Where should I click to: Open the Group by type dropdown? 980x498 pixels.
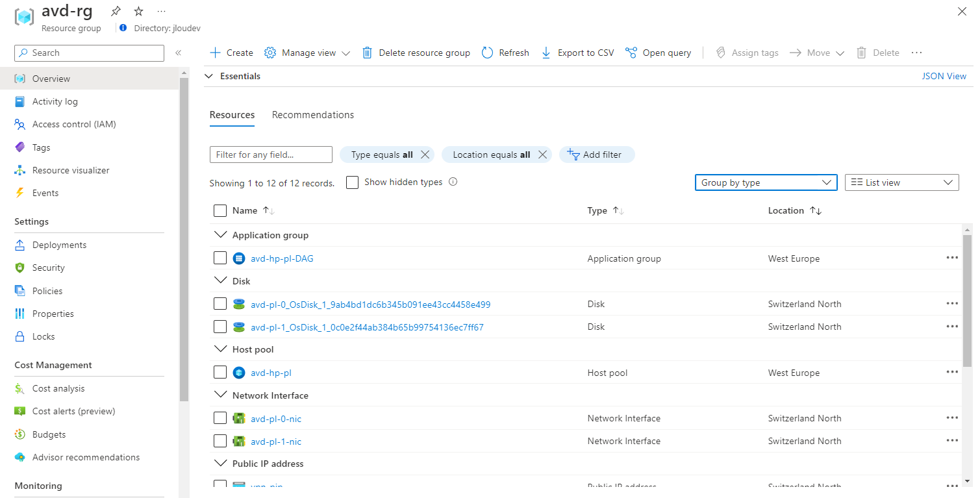[766, 182]
